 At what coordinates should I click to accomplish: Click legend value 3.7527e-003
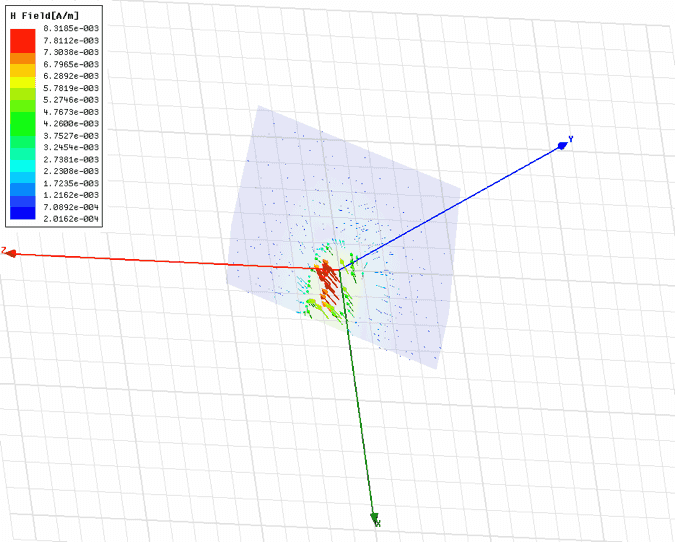[71, 136]
